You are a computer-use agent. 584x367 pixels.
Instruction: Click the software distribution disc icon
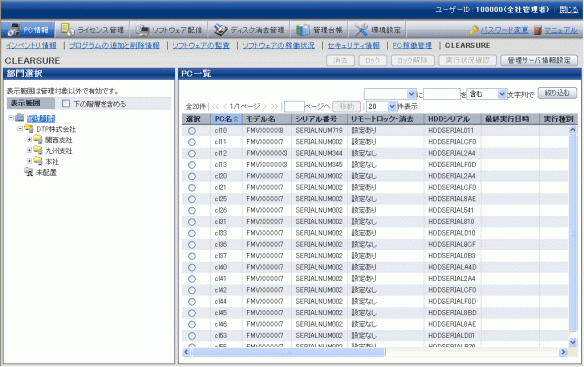[142, 30]
